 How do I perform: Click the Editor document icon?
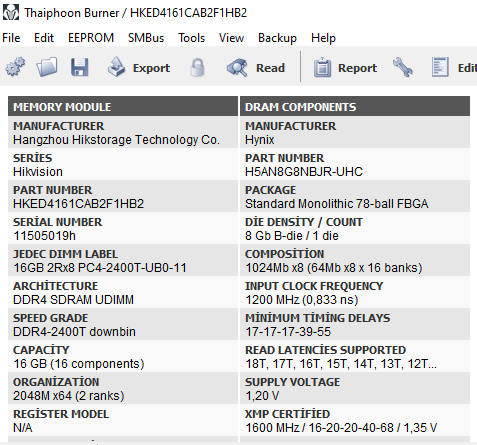(440, 67)
